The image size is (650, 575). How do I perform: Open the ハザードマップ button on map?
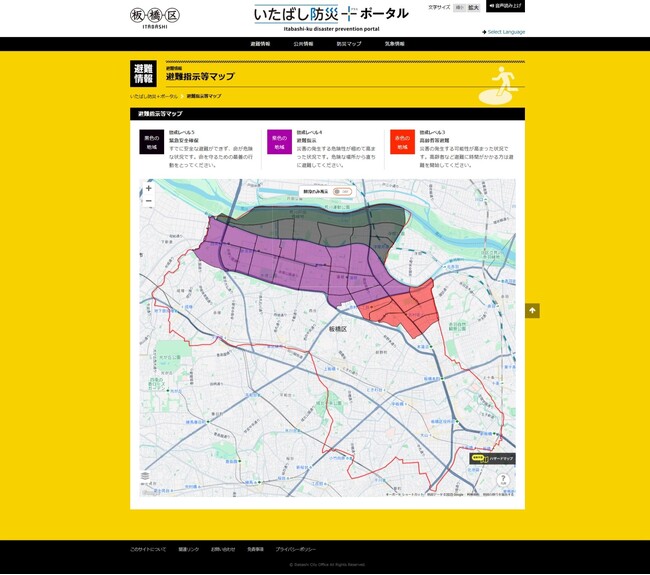(492, 458)
